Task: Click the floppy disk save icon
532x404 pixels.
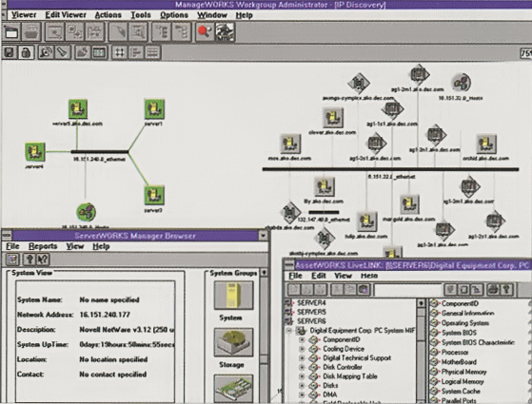Action: [x=10, y=52]
